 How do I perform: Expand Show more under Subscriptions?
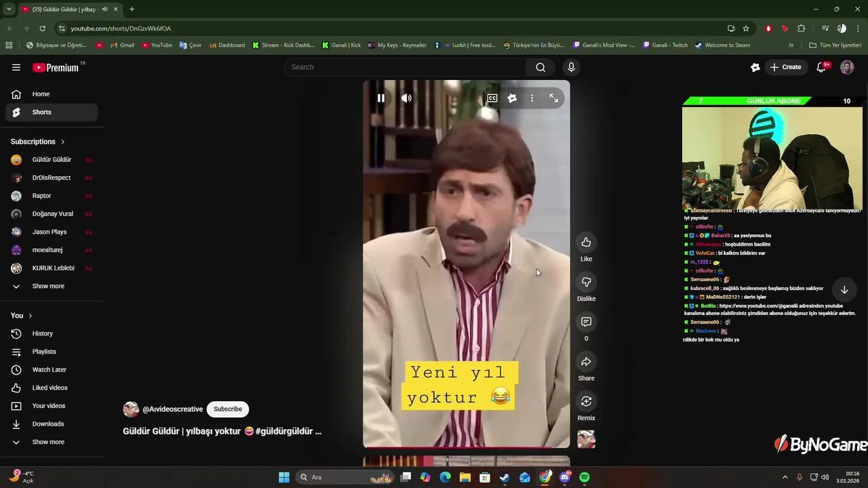pyautogui.click(x=52, y=286)
